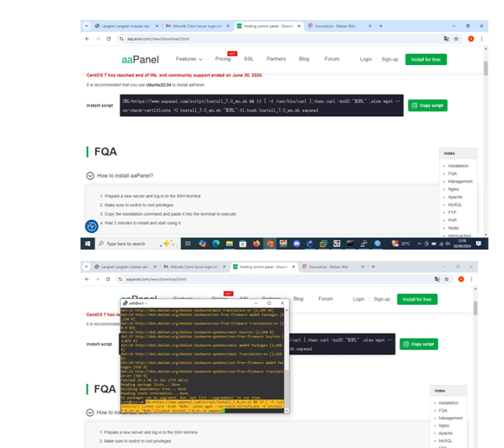The height and width of the screenshot is (448, 504).
Task: Open Microsoft Store from the taskbar
Action: coord(242,243)
